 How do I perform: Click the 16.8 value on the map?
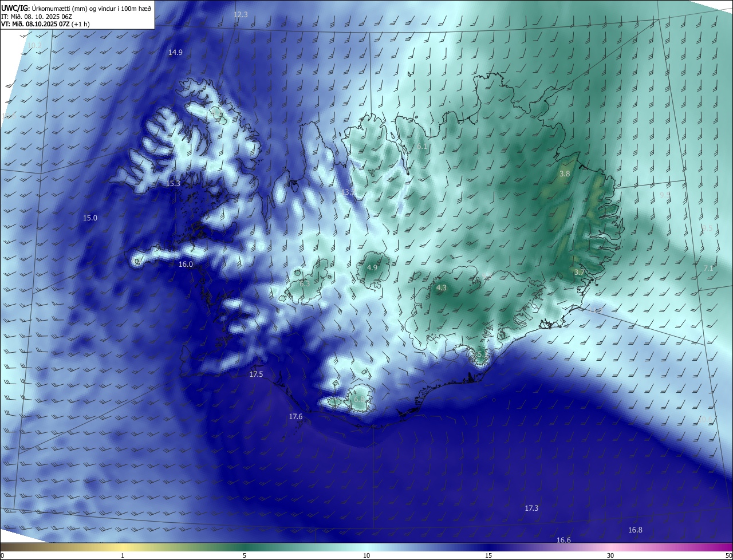coord(635,530)
